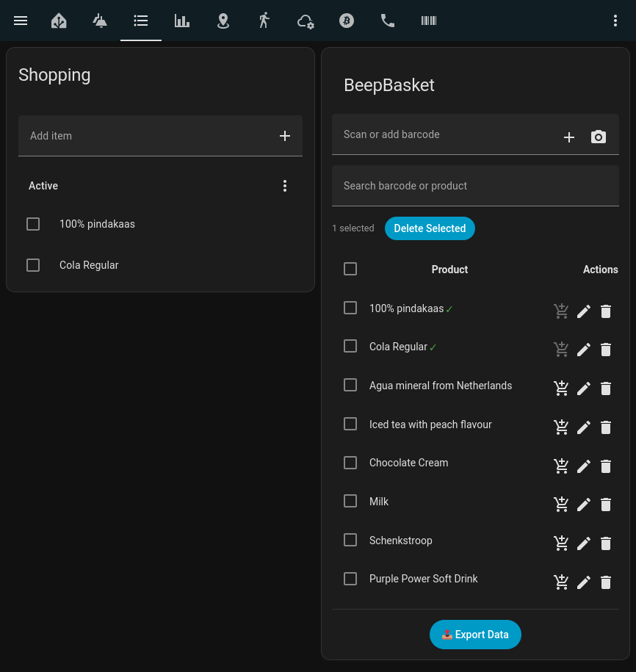Viewport: 636px width, 672px height.
Task: Focus the Search barcode or product field
Action: 475,186
